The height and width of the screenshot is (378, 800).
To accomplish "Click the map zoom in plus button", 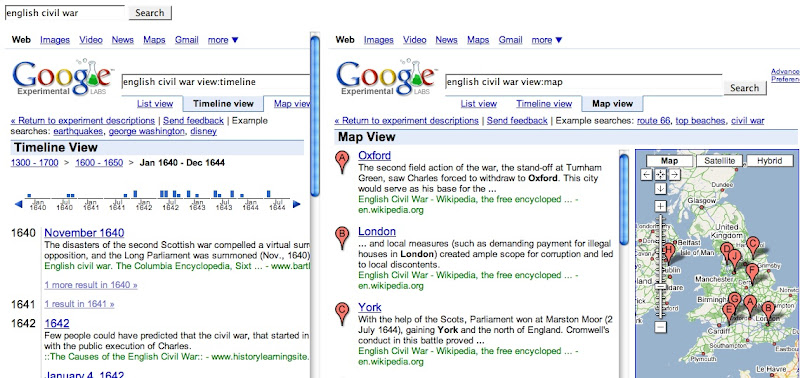I will point(661,207).
